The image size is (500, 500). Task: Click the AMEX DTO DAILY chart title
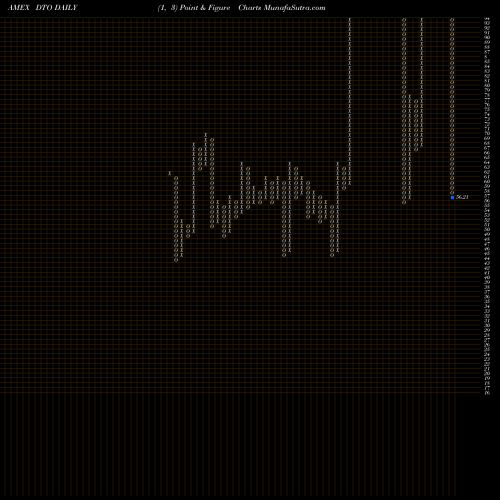point(42,8)
